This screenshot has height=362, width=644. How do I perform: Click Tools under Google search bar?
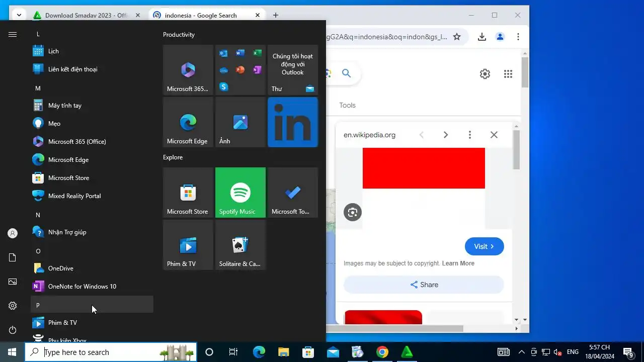click(x=347, y=105)
